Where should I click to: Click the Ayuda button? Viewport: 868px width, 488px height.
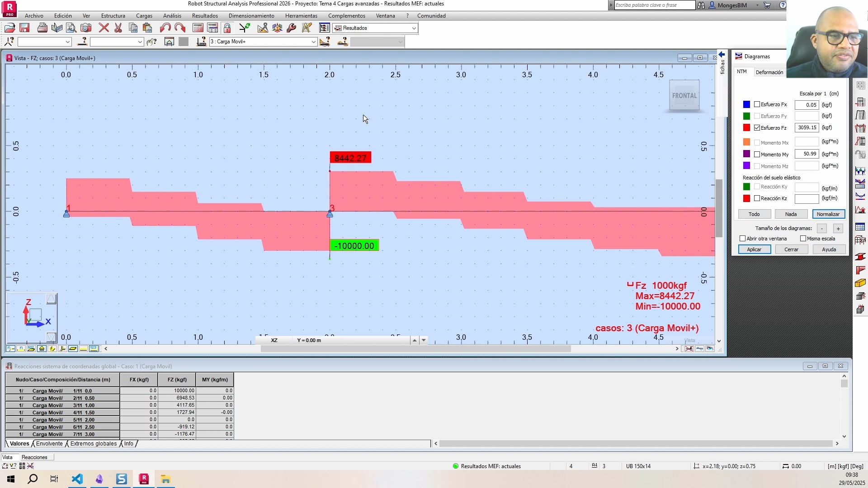click(x=829, y=249)
